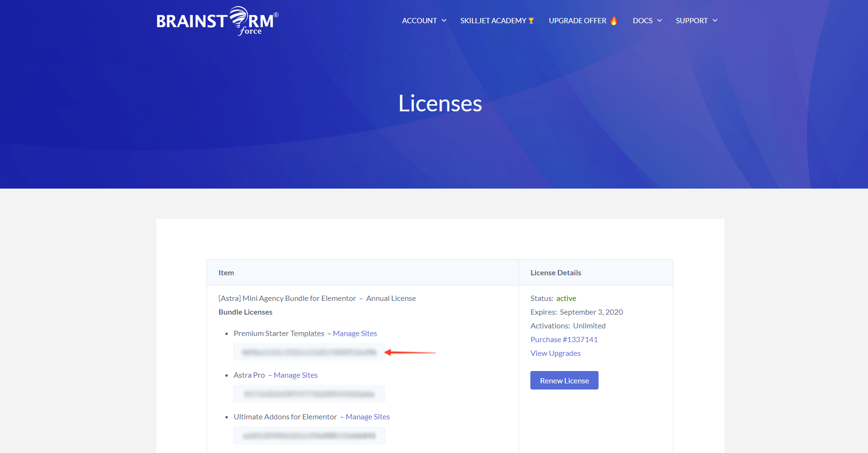Click the 'Item' column header
Image resolution: width=868 pixels, height=453 pixels.
click(x=226, y=273)
